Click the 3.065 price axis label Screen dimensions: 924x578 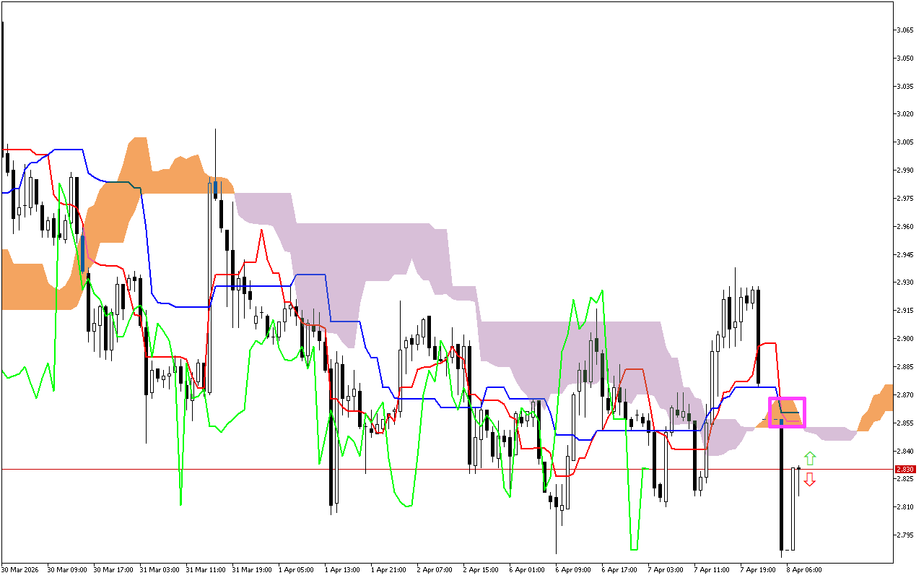[904, 30]
